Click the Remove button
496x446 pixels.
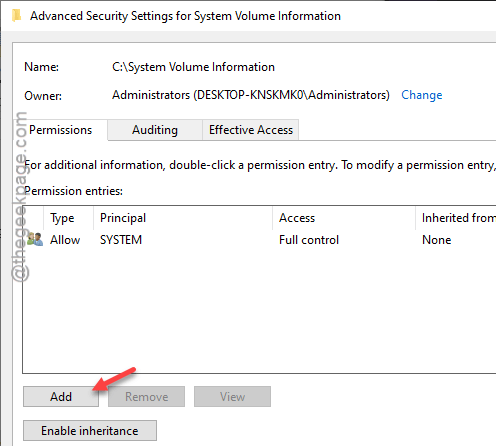pos(146,397)
